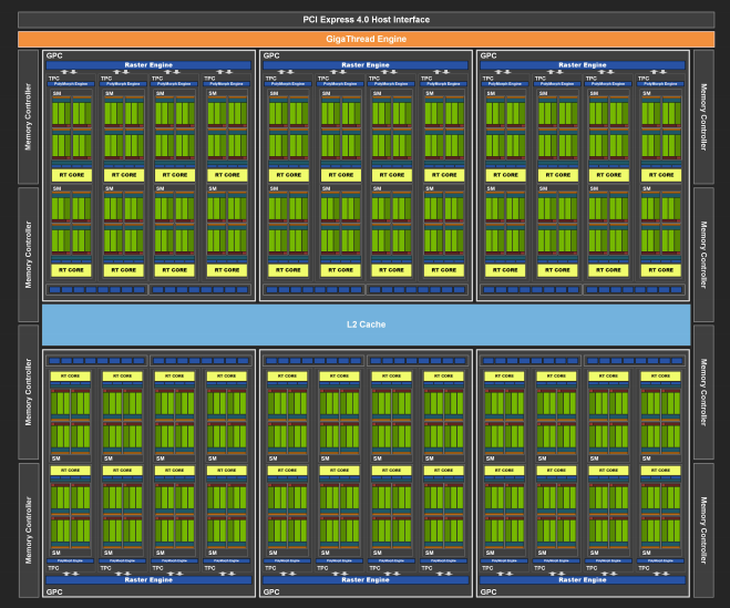Image resolution: width=730 pixels, height=608 pixels.
Task: Click the first RT CORE in the top-left GPC
Action: pos(71,175)
